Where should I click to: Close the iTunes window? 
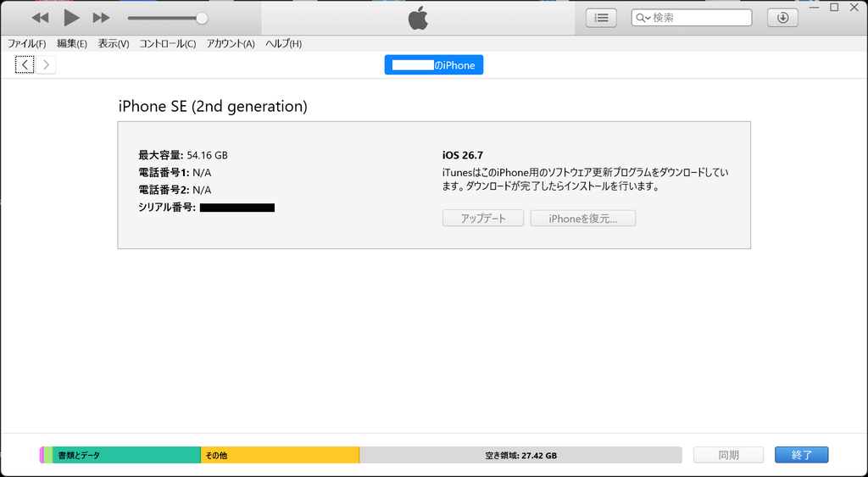854,7
